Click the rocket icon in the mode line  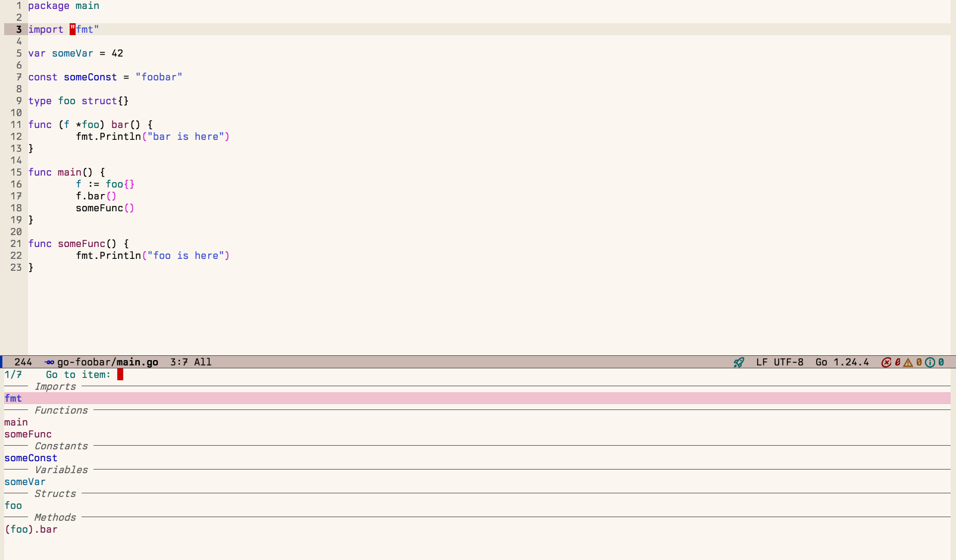click(739, 362)
